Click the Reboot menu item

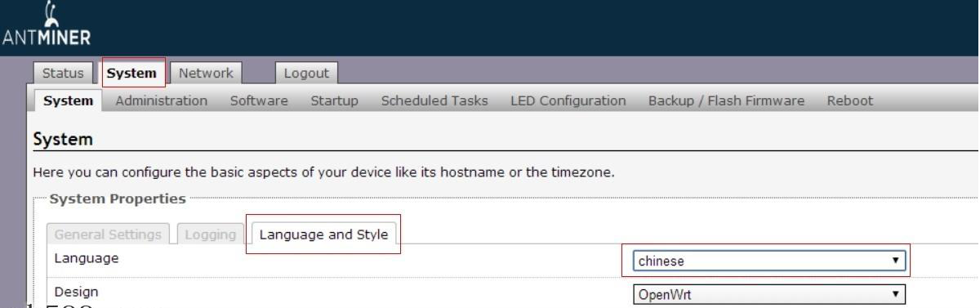(850, 100)
